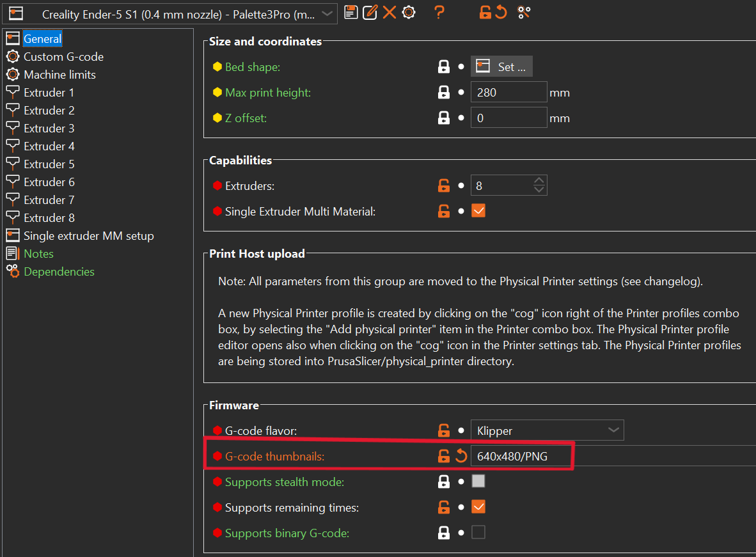Viewport: 756px width, 557px height.
Task: Click the compare presets icon
Action: [x=524, y=12]
